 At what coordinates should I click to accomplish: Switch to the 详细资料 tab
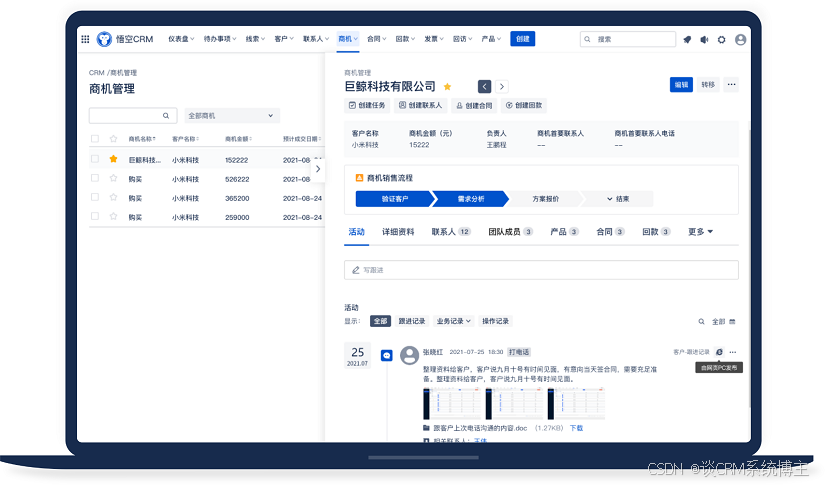tap(398, 232)
